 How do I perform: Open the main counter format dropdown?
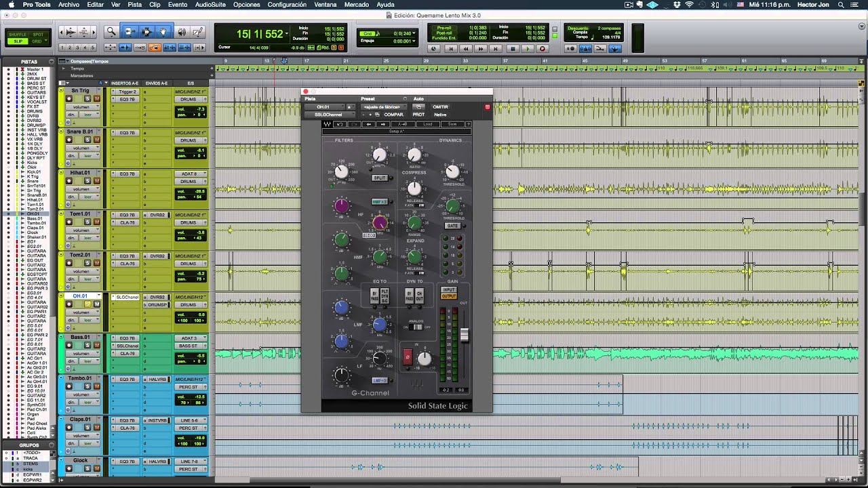(287, 33)
